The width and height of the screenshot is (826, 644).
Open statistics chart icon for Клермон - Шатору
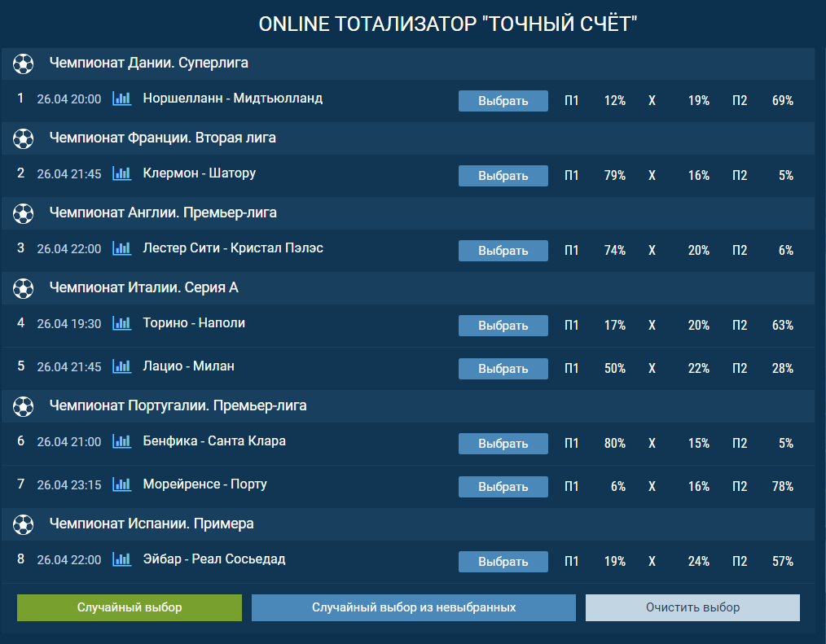point(121,173)
